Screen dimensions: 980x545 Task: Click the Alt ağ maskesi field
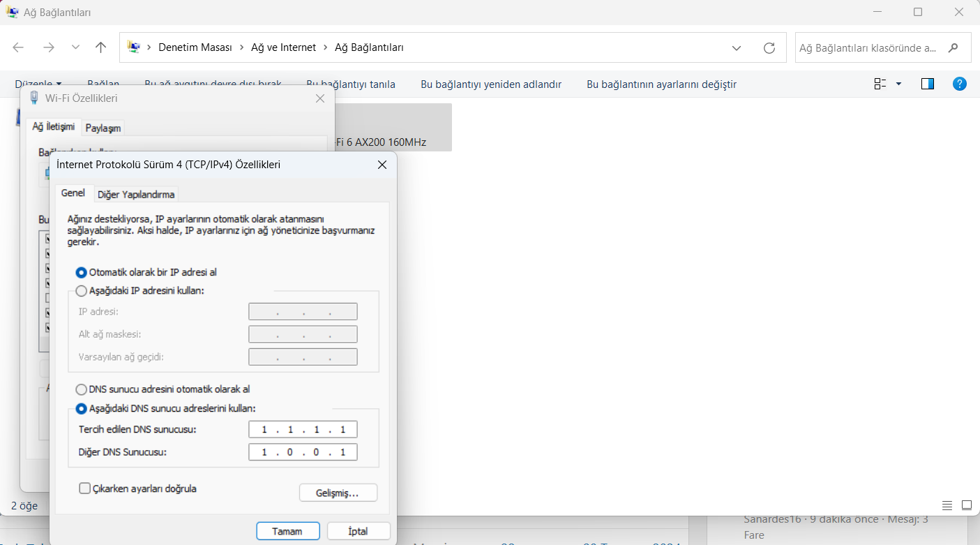(x=303, y=334)
